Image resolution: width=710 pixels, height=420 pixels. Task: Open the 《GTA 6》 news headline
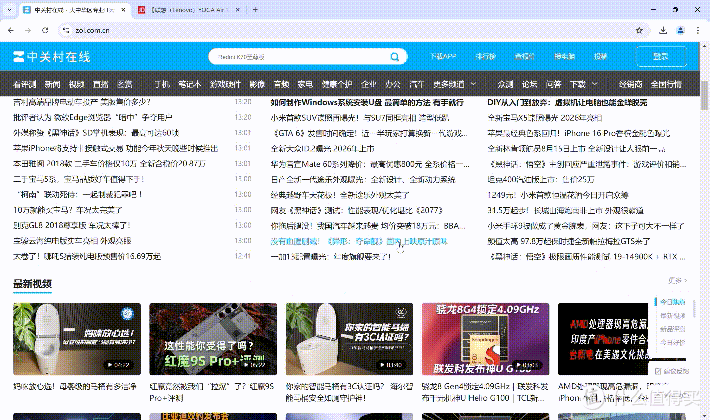click(x=369, y=133)
